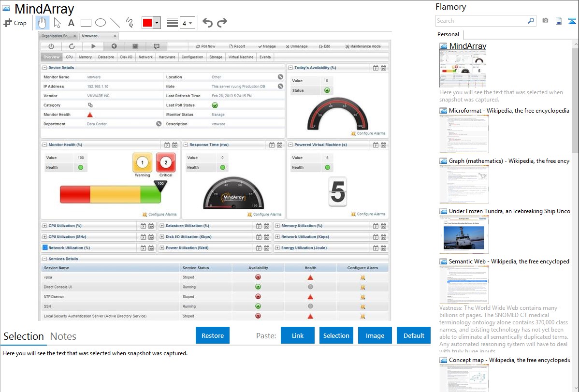Screen dimensions: 579x392
Task: Paste as Image button
Action: click(375, 335)
